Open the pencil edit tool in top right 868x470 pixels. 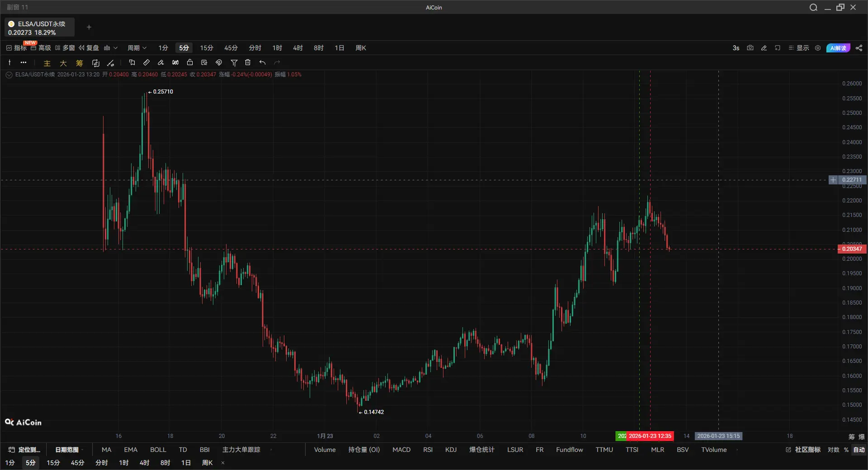tap(764, 48)
